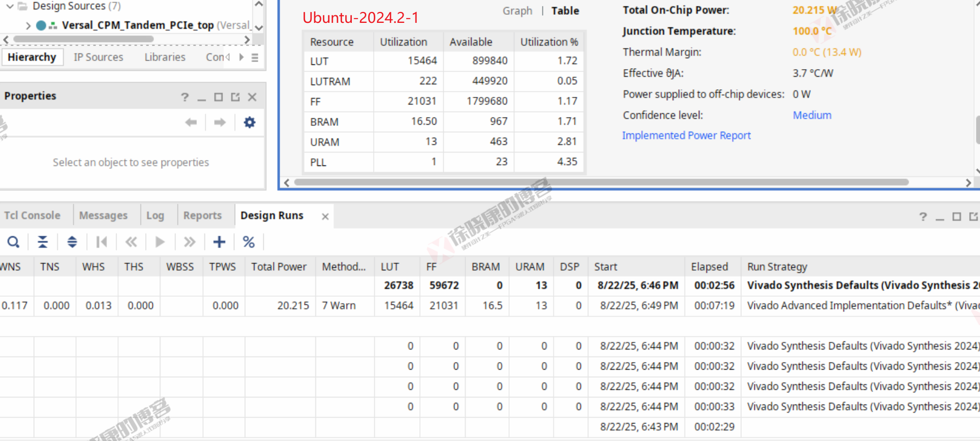
Task: Collapse the Design Sources tree node
Action: [9, 6]
